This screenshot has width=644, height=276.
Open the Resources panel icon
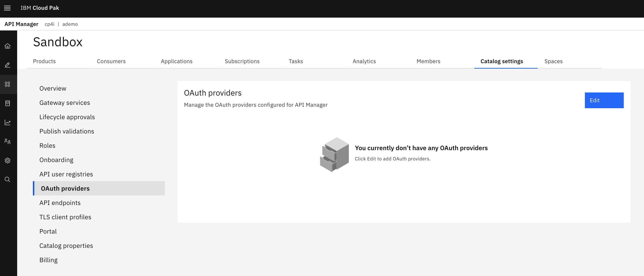coord(7,103)
